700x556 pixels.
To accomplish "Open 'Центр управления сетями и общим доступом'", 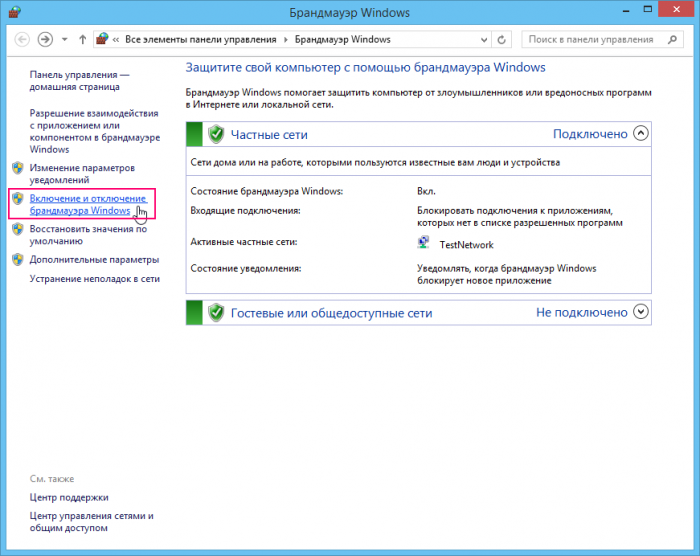I will tap(92, 522).
